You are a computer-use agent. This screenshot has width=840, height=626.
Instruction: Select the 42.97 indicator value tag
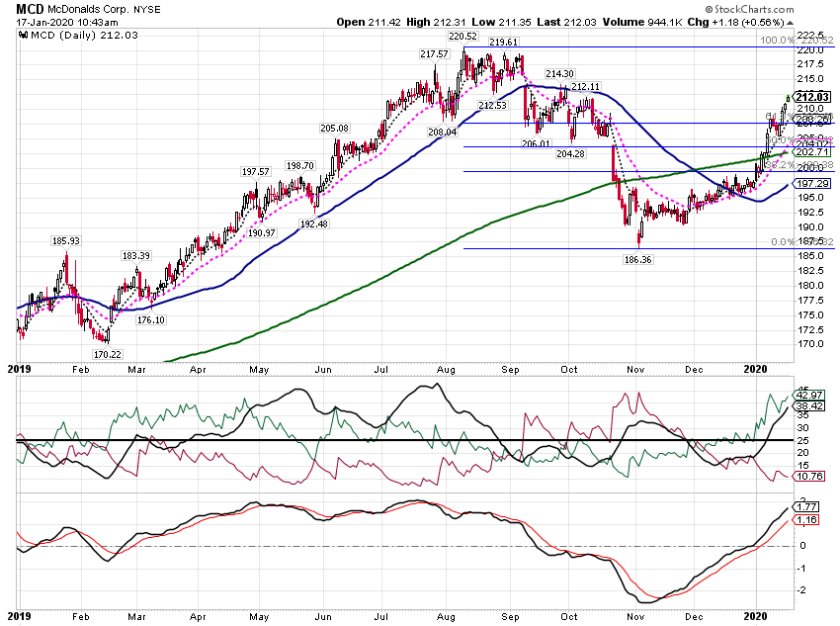[x=809, y=396]
